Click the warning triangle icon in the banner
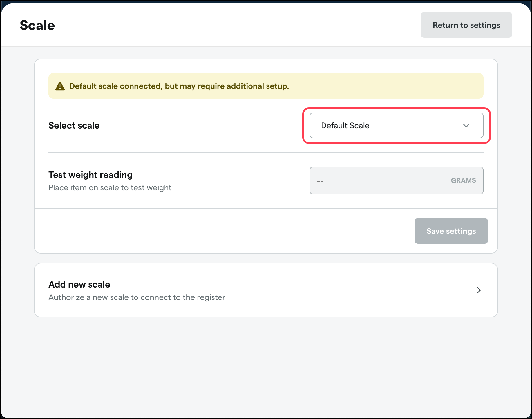The height and width of the screenshot is (419, 532). (x=60, y=86)
